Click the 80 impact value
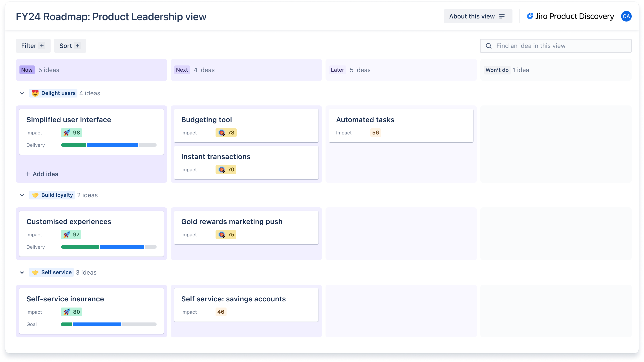This screenshot has width=644, height=362. coord(76,312)
